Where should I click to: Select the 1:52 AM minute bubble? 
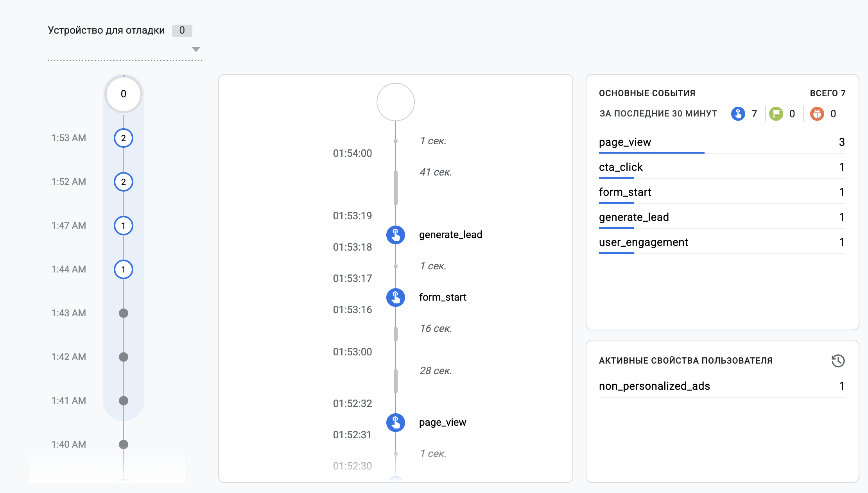coord(124,182)
